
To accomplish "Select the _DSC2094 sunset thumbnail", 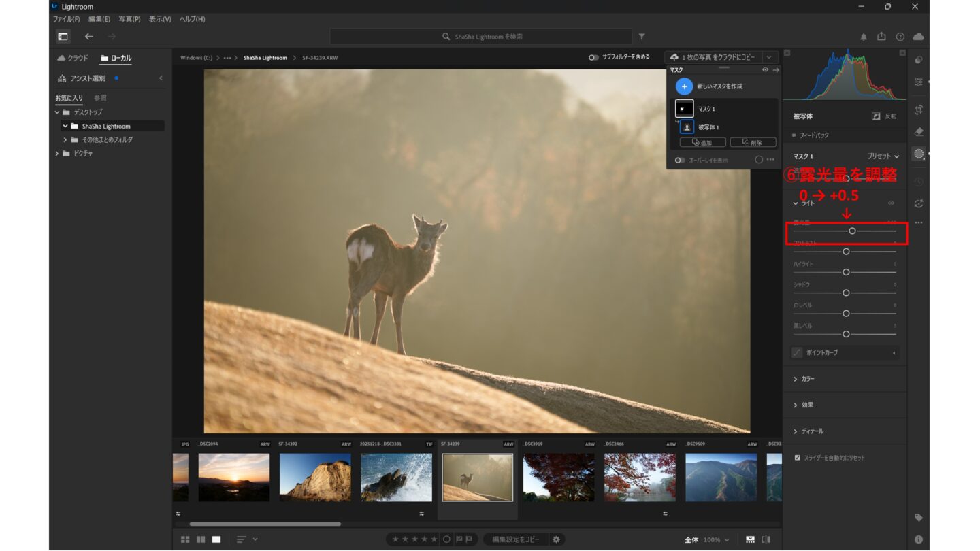I will pyautogui.click(x=233, y=477).
